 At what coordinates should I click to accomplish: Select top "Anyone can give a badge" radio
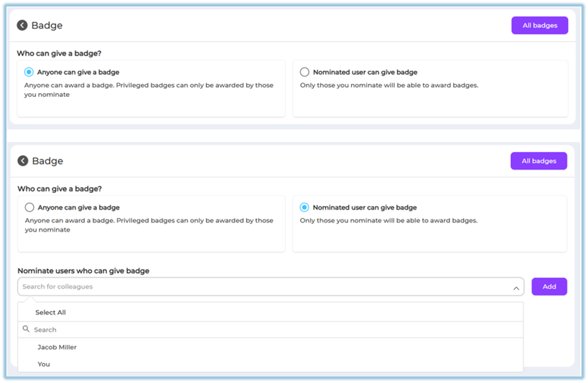(29, 72)
